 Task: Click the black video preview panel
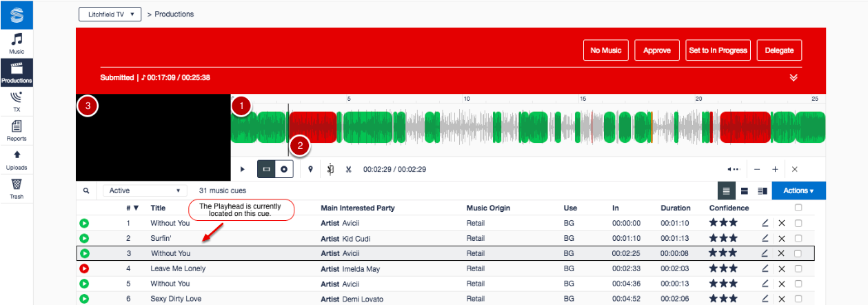point(153,137)
